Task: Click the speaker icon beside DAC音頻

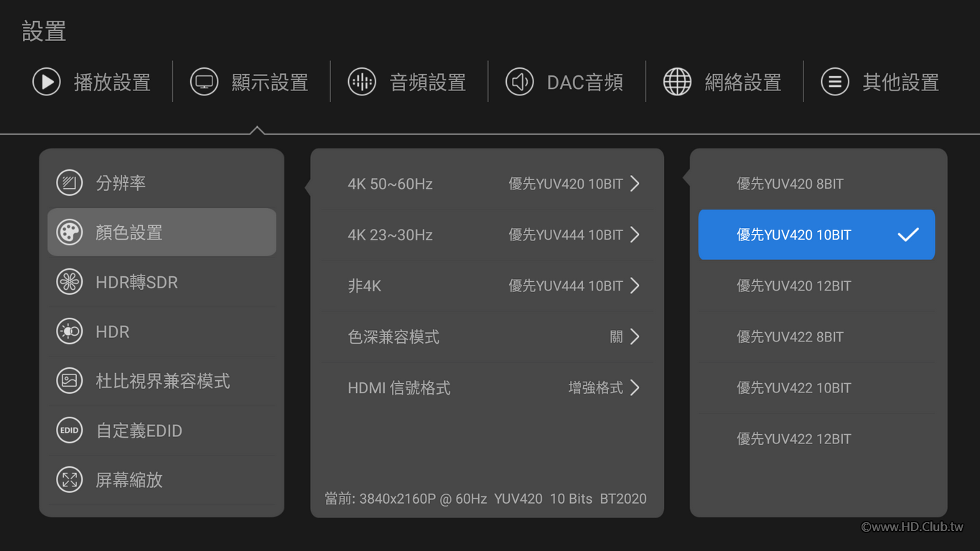Action: [520, 82]
